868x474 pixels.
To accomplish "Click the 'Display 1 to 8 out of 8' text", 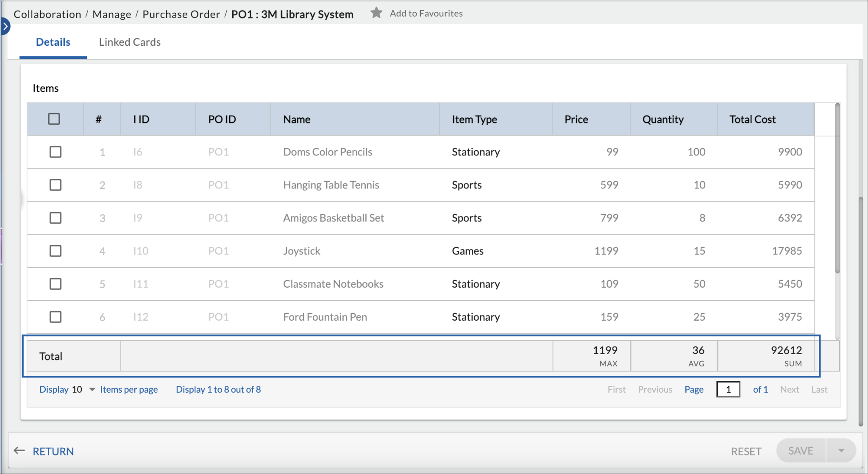I will 218,389.
